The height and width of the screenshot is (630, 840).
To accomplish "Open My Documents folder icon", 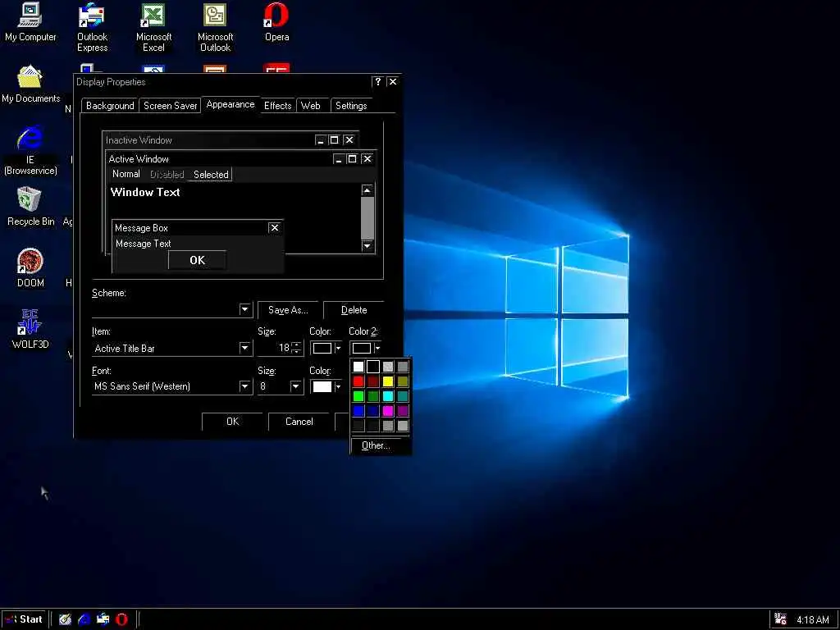I will click(30, 84).
